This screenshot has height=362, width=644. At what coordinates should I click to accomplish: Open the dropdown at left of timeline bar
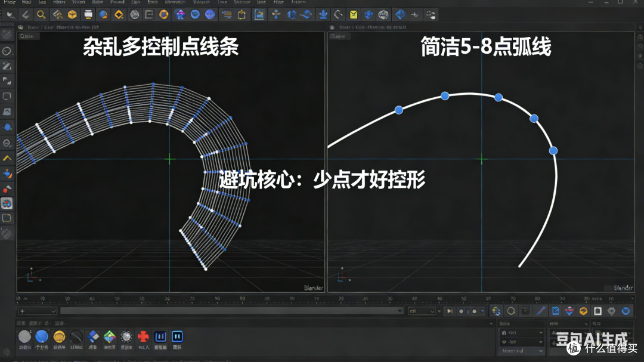[38, 311]
